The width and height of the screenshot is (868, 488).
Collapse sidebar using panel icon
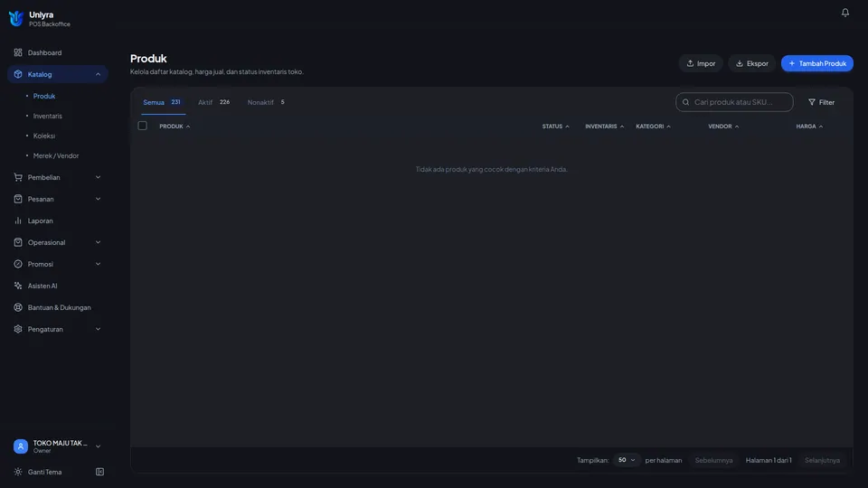99,472
